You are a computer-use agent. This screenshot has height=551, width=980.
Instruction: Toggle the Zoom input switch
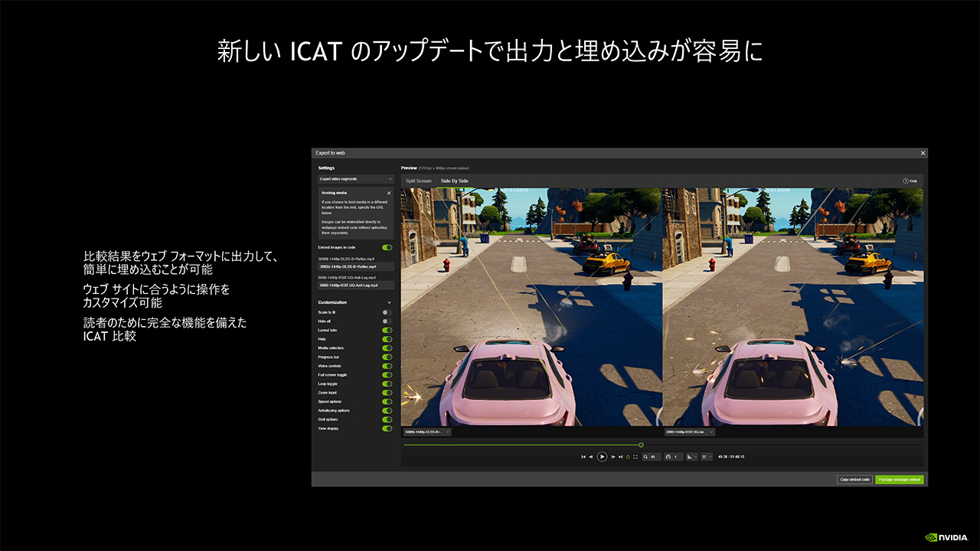(x=387, y=393)
